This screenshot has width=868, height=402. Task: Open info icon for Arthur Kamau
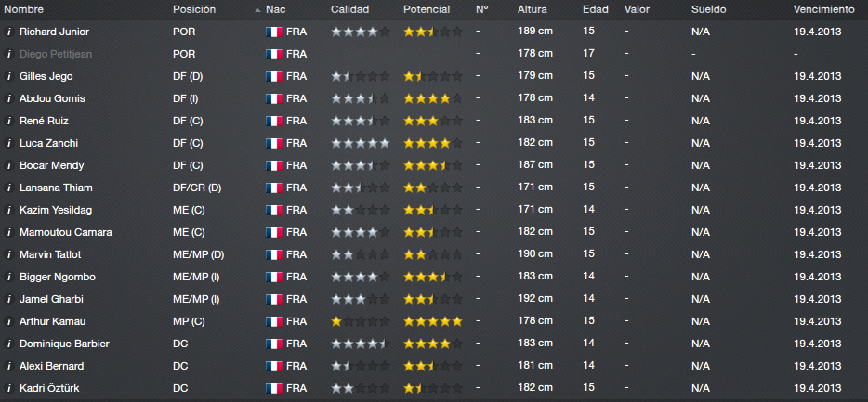(x=8, y=321)
